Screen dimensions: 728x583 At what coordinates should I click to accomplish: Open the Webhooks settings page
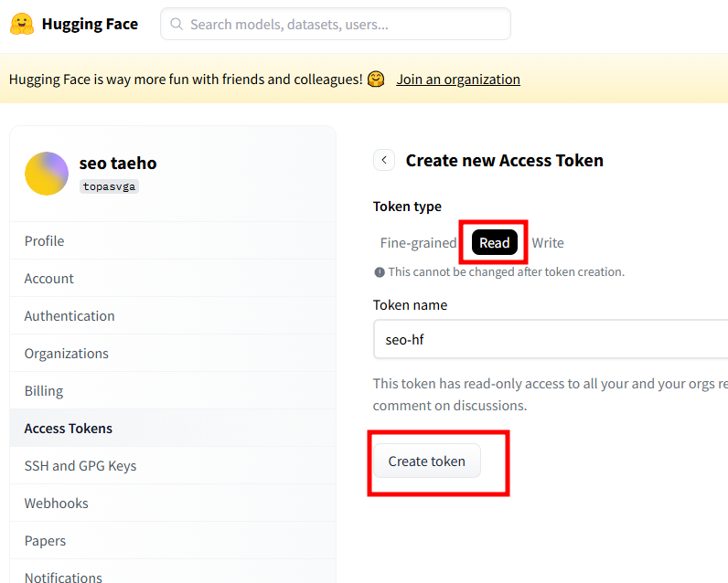pos(56,503)
